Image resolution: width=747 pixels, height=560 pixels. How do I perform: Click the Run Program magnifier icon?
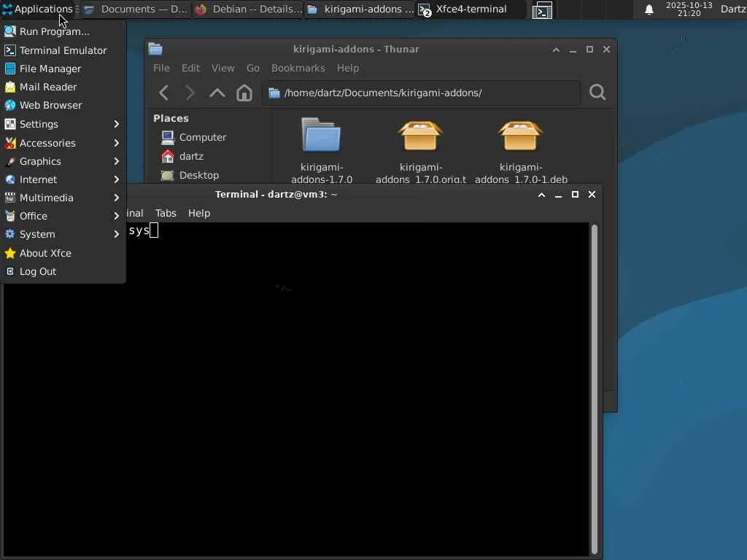coord(10,31)
